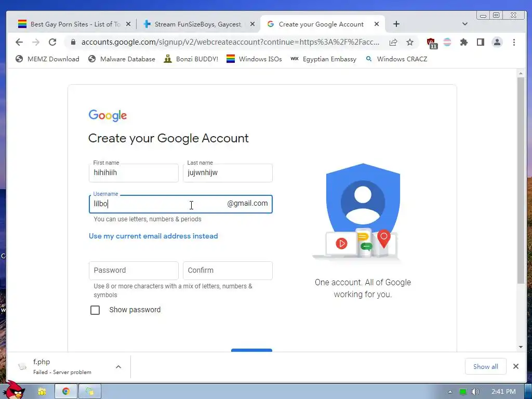This screenshot has width=532, height=399.
Task: Open Chrome's three-dot menu
Action: (x=514, y=42)
